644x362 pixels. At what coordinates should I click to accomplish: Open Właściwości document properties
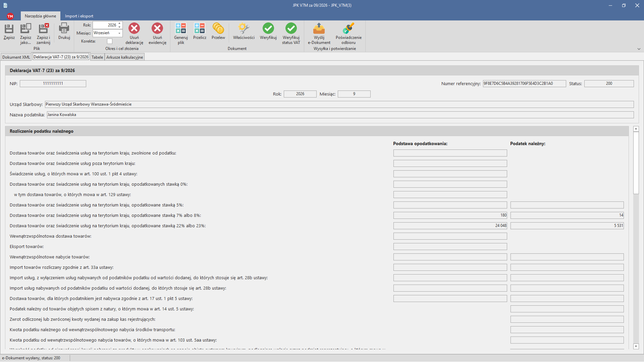point(244,28)
